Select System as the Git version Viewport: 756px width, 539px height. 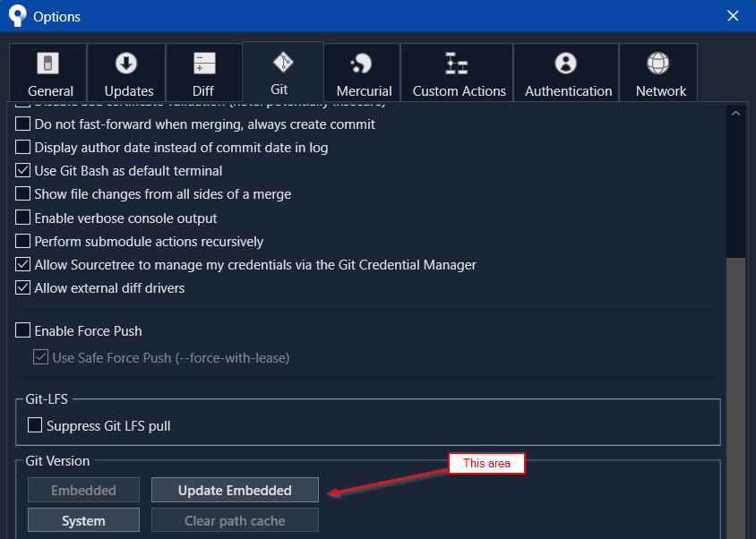[x=83, y=519]
